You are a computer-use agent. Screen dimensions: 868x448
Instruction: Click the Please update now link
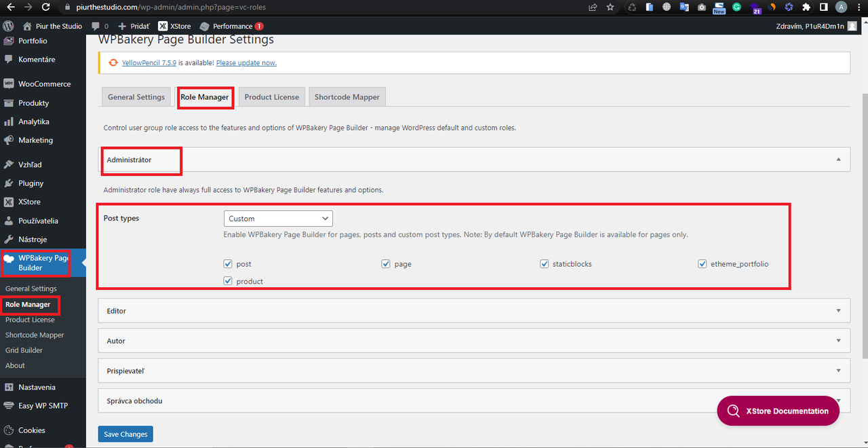point(246,62)
